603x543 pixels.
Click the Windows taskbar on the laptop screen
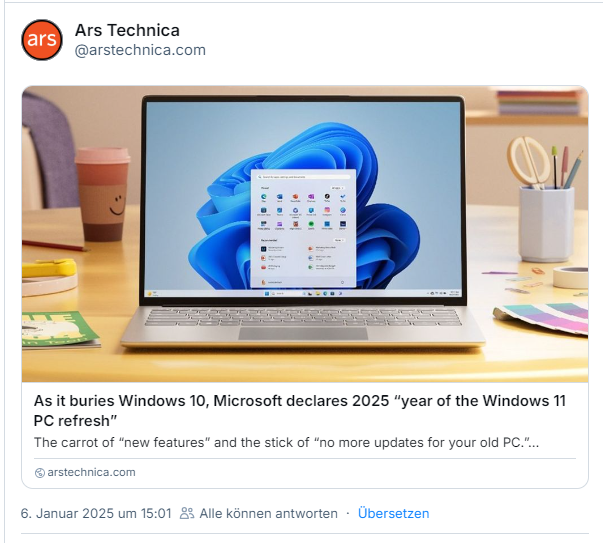coord(303,293)
